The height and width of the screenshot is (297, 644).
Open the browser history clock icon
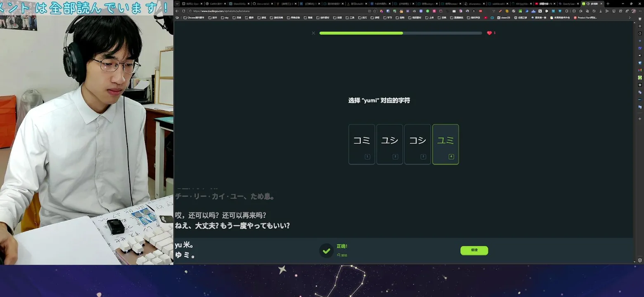click(594, 11)
